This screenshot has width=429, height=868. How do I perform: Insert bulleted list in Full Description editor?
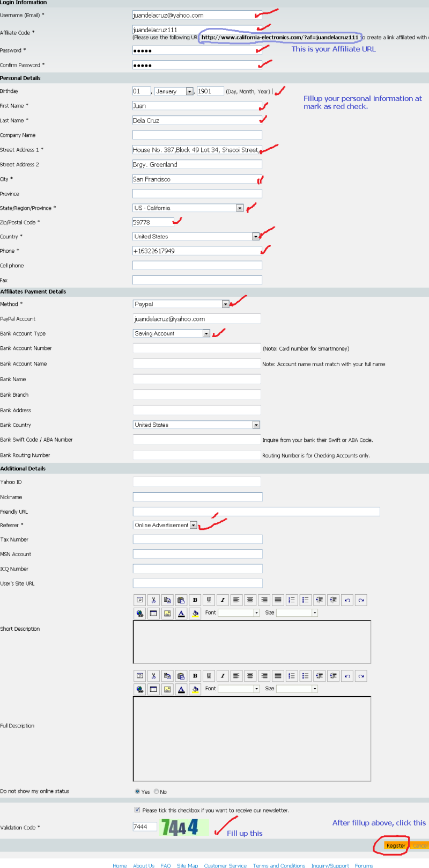tap(306, 676)
